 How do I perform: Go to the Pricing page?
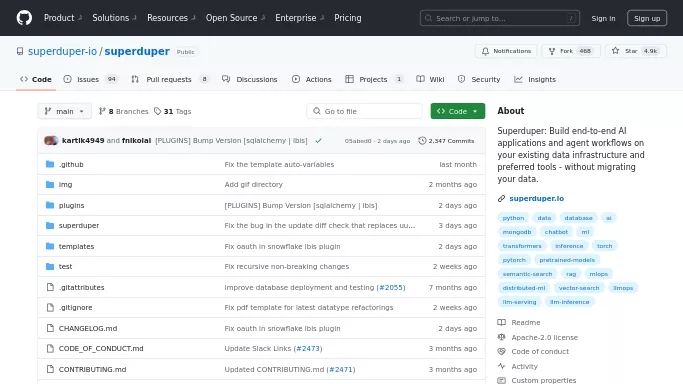pyautogui.click(x=348, y=18)
